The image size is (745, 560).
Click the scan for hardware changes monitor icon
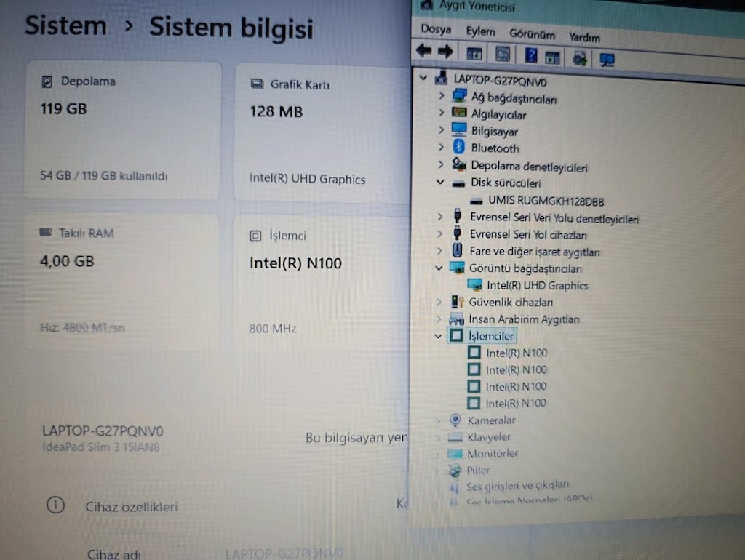607,60
